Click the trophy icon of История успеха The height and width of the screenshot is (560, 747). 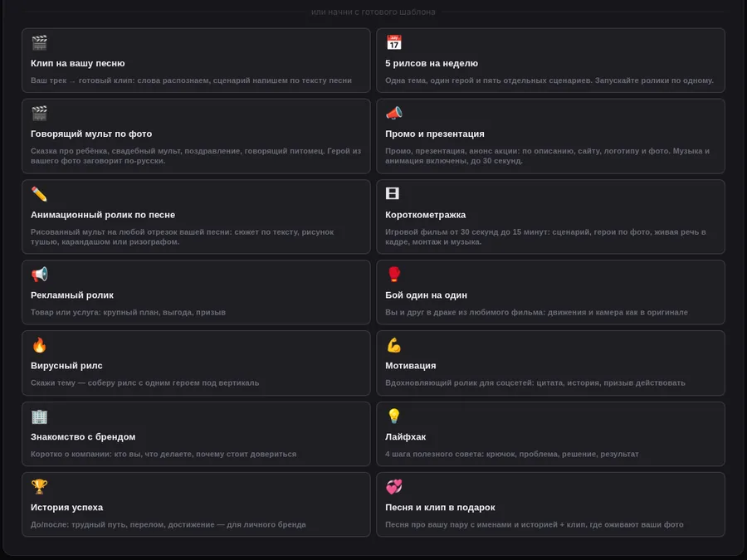click(39, 487)
